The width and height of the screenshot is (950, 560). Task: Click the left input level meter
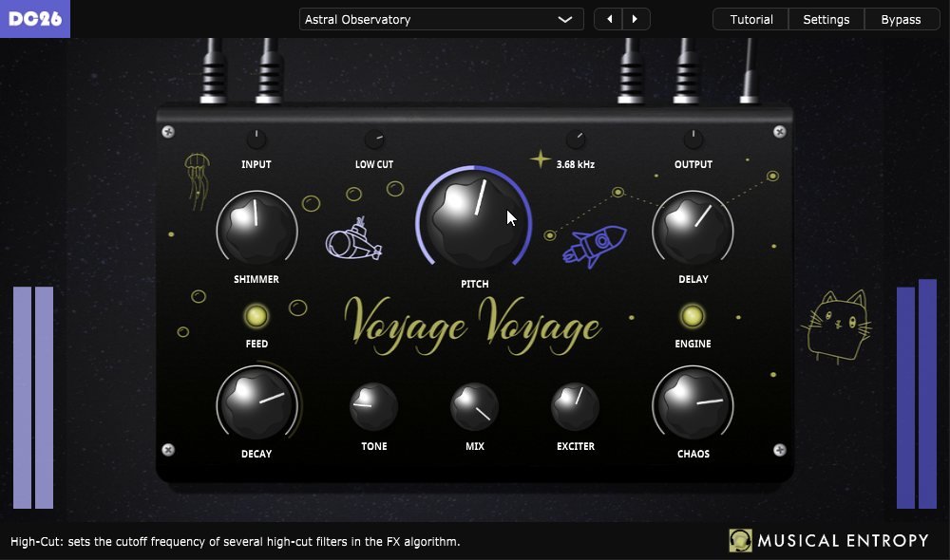click(x=33, y=398)
